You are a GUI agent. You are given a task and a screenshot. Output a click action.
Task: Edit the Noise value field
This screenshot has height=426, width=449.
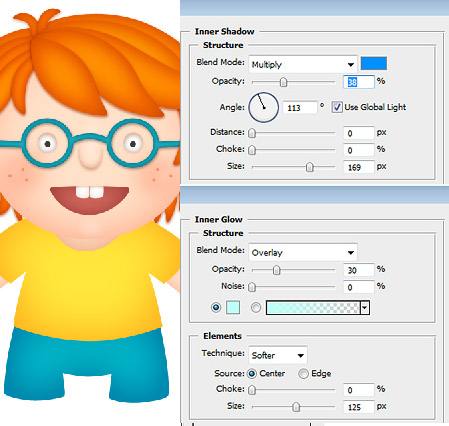pos(359,287)
